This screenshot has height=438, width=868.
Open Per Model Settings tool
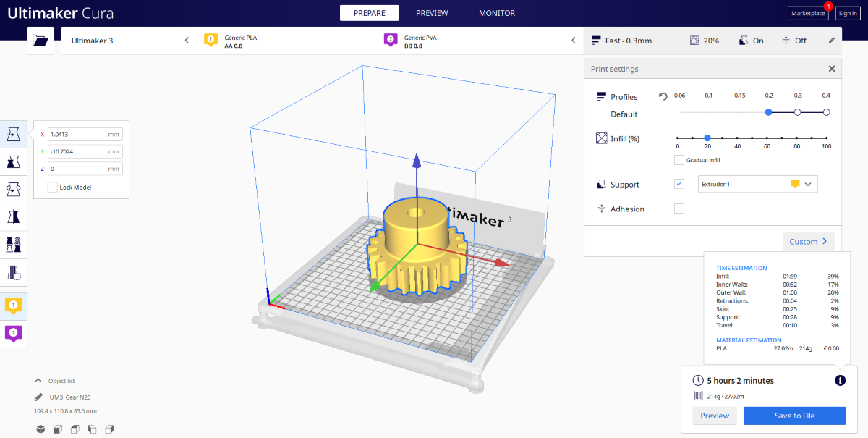(14, 245)
